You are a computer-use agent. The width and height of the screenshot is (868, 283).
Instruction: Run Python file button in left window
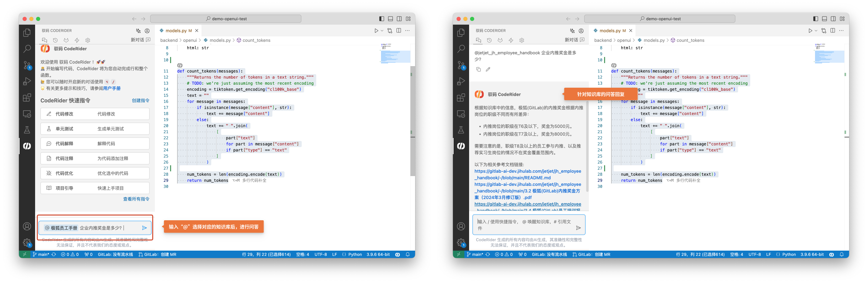pos(376,31)
